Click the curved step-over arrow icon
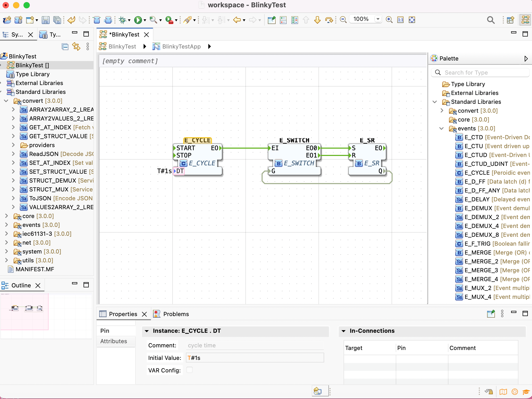Screen dimensions: 532x399 329,20
